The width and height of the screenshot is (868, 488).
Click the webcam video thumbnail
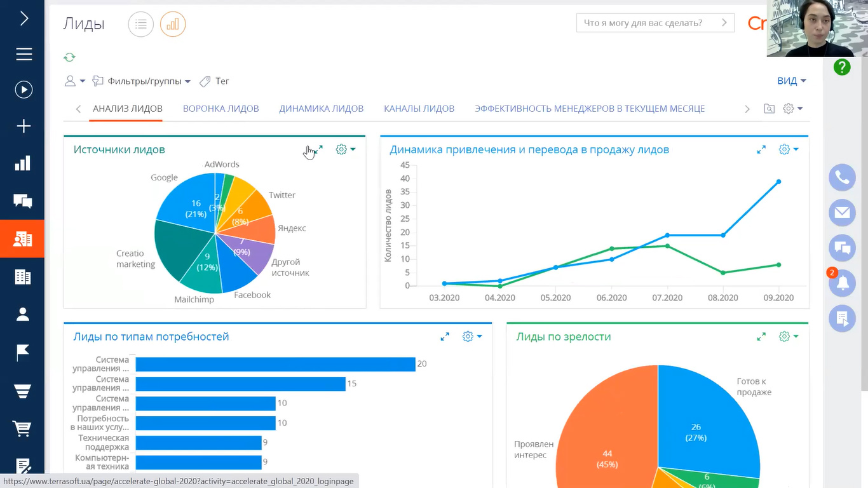point(817,29)
